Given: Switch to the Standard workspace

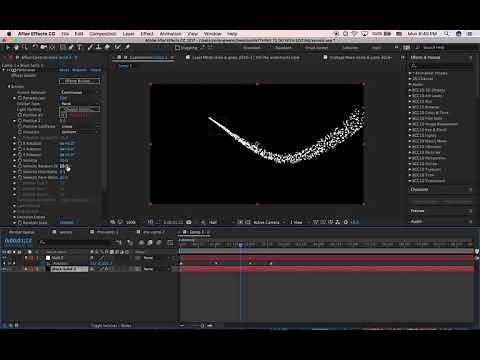Looking at the screenshot, I should click(283, 48).
